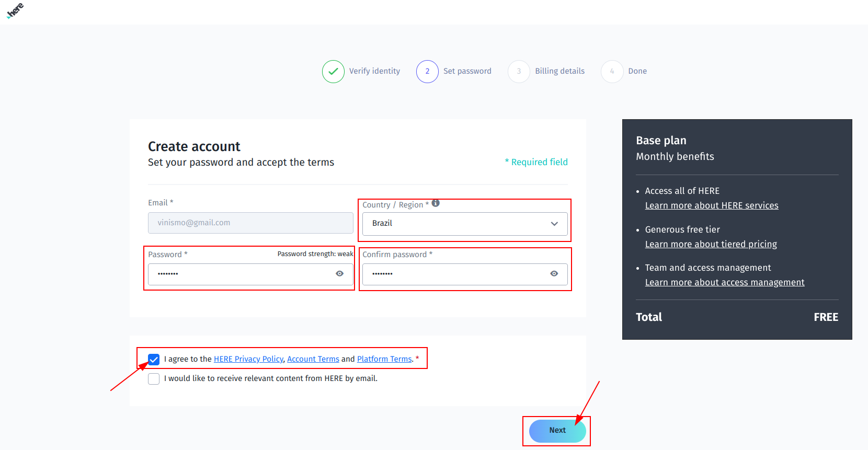Open Learn more about tiered pricing
The width and height of the screenshot is (868, 450).
(711, 244)
